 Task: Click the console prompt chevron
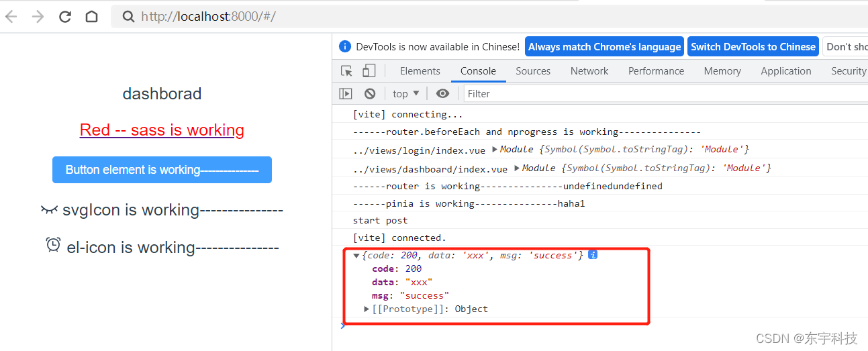(x=343, y=326)
